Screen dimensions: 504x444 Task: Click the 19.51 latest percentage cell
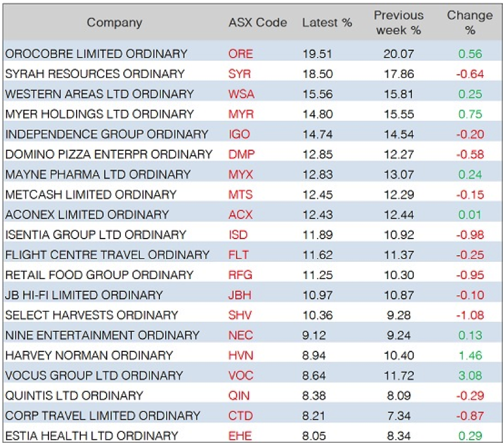[x=317, y=54]
